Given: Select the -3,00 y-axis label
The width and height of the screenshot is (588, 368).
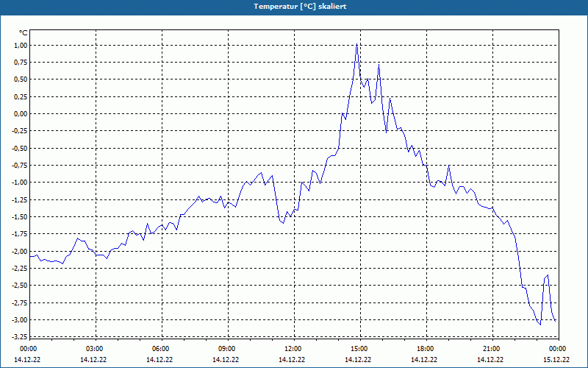Looking at the screenshot, I should tap(21, 319).
